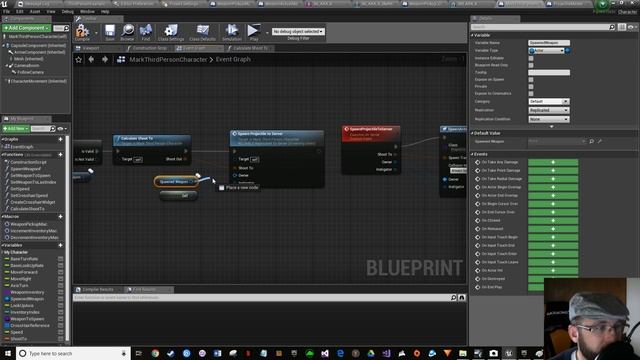Click the Simulation toolbar icon
Image resolution: width=640 pixels, height=360 pixels.
coord(231,31)
